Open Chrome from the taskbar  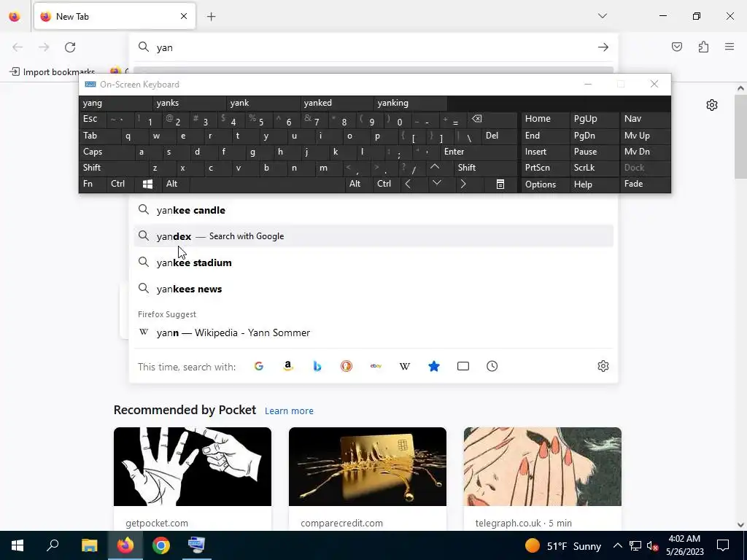coord(161,545)
